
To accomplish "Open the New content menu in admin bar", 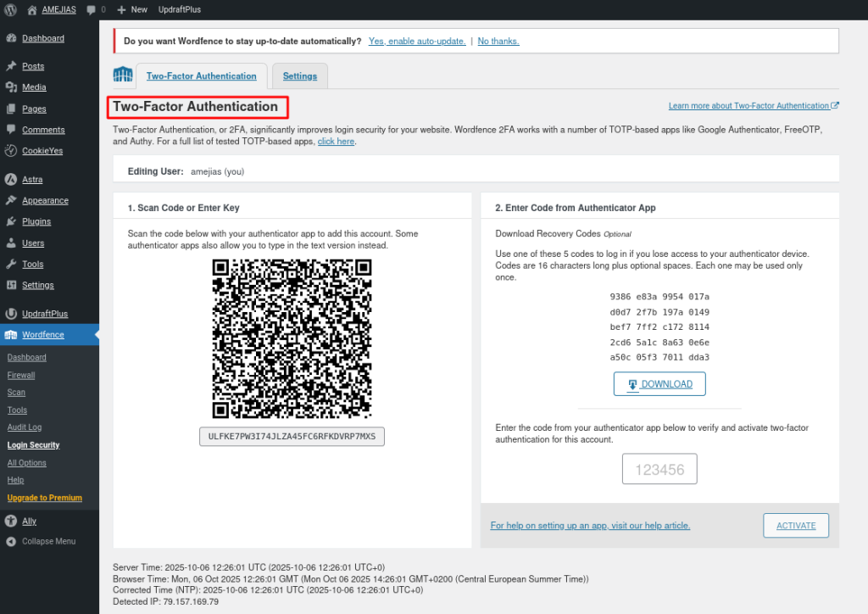I will click(132, 9).
